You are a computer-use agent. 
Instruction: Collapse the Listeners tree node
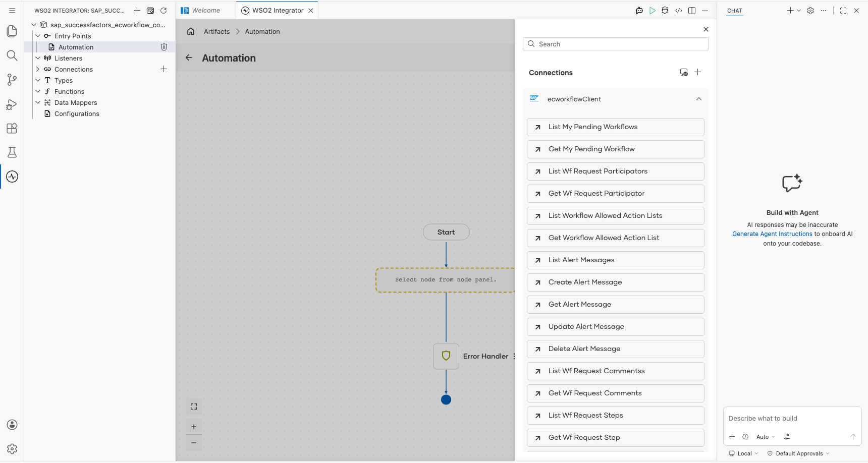(38, 58)
